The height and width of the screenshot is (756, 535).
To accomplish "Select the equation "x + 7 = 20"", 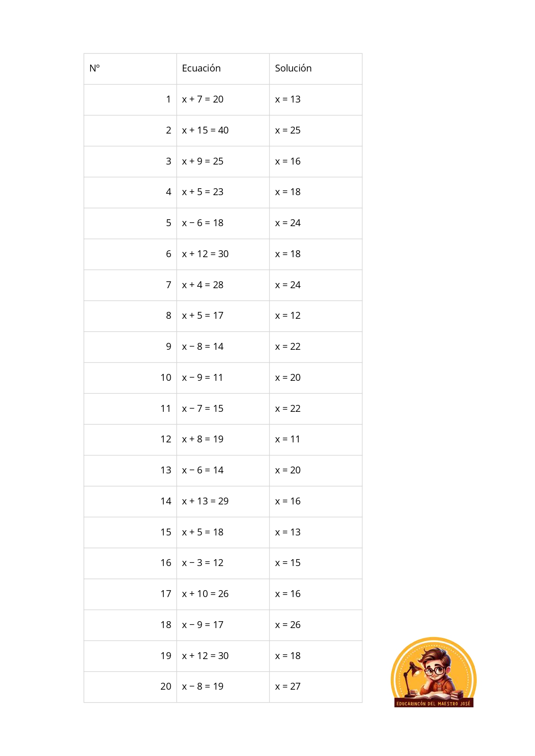I will [x=203, y=100].
